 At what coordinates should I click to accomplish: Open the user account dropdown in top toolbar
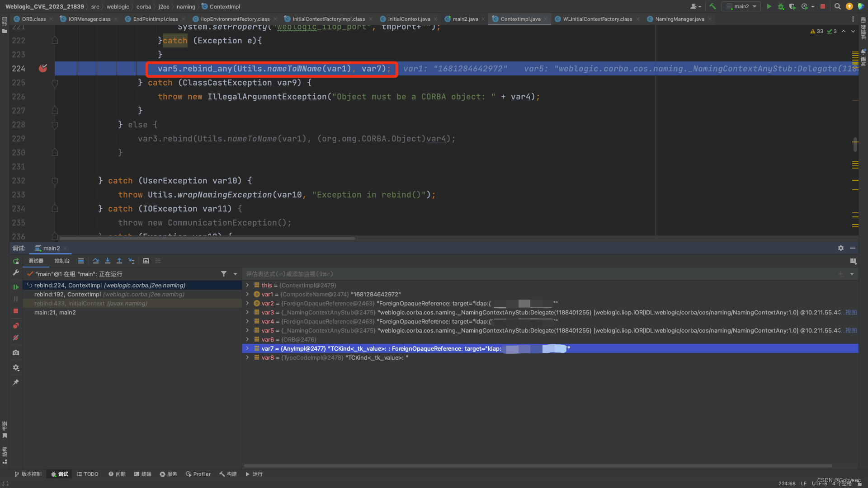tap(695, 6)
